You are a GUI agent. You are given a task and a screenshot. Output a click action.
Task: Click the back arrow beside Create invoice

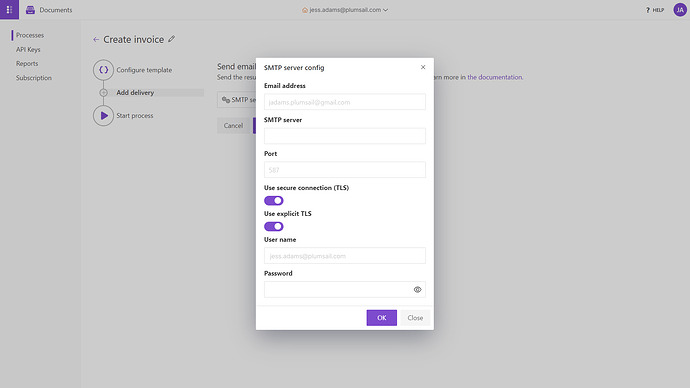pos(96,40)
